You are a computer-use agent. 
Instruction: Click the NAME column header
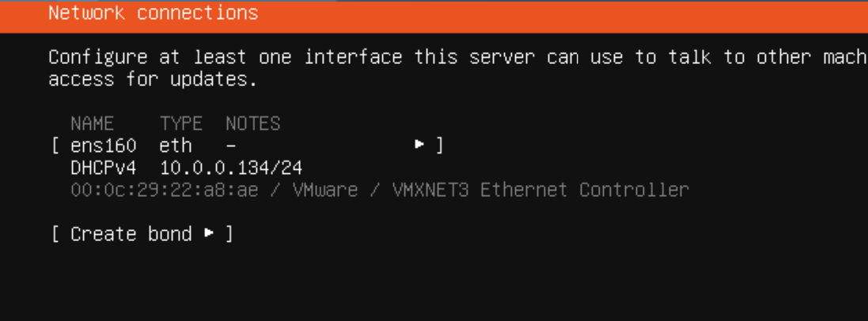[x=93, y=123]
